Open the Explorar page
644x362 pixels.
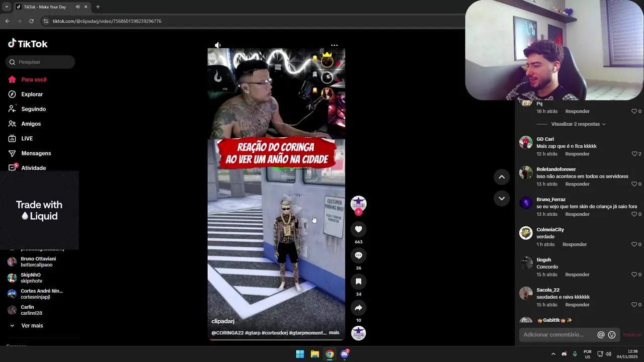32,94
